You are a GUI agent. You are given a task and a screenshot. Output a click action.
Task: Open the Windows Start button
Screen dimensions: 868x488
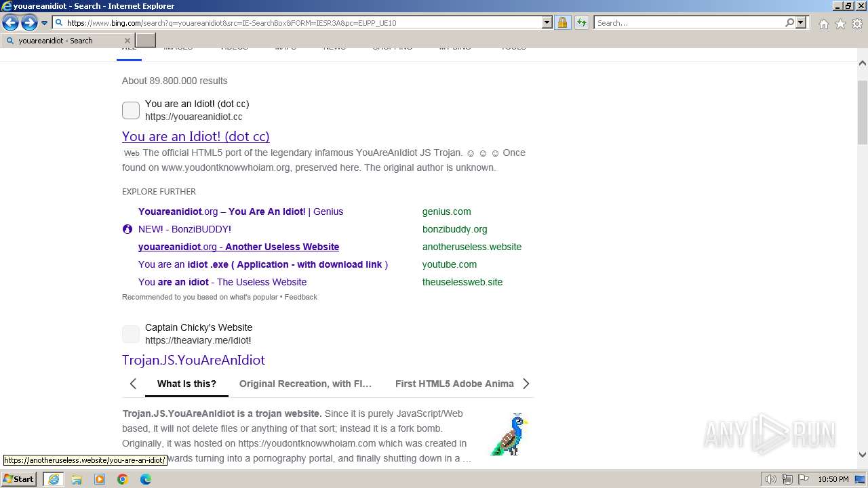(19, 479)
